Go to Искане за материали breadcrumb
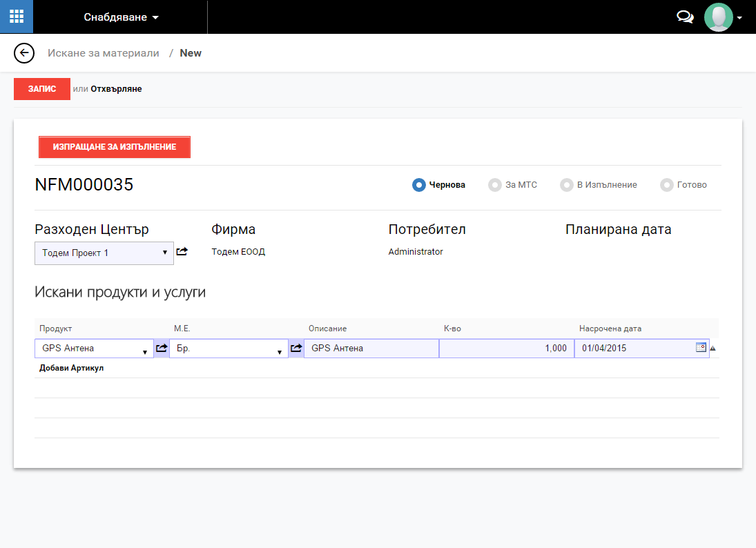This screenshot has width=756, height=548. pyautogui.click(x=103, y=53)
